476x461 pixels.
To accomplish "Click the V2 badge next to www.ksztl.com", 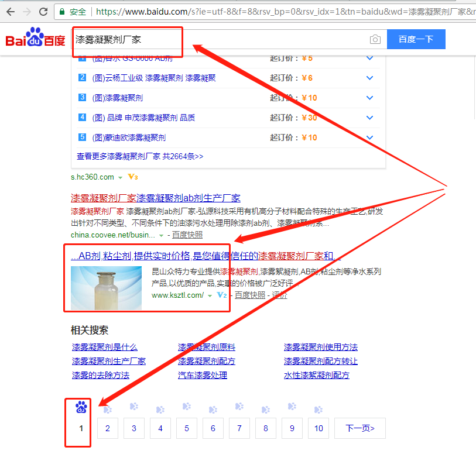I will (x=221, y=295).
